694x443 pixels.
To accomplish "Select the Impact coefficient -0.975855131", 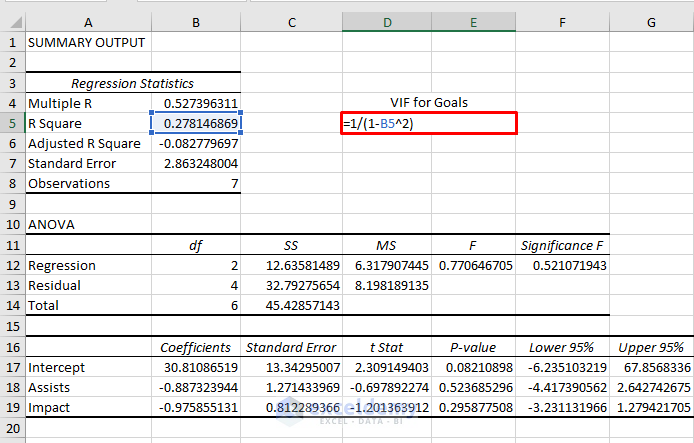I will (198, 408).
